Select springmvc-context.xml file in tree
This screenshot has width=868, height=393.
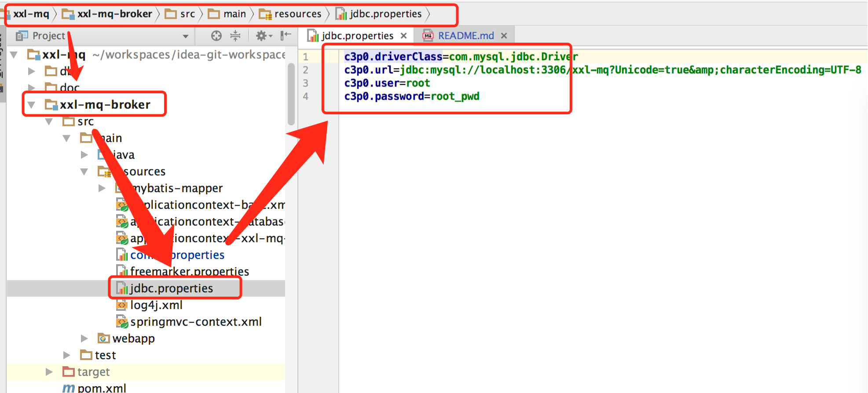click(x=196, y=322)
